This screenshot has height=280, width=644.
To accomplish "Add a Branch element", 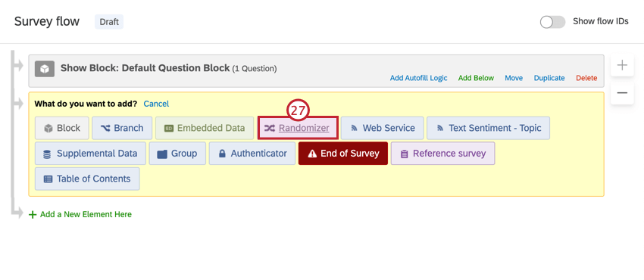I will [x=122, y=128].
